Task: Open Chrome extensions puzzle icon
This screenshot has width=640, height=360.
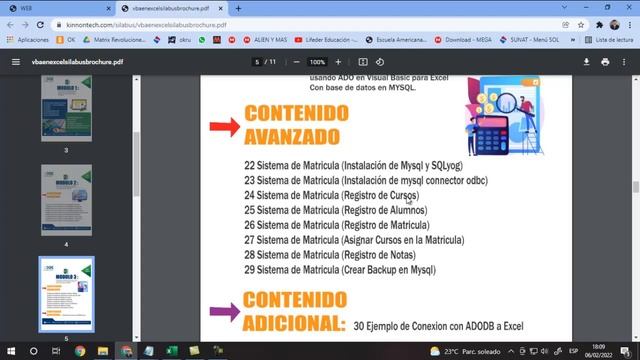Action: pyautogui.click(x=599, y=25)
